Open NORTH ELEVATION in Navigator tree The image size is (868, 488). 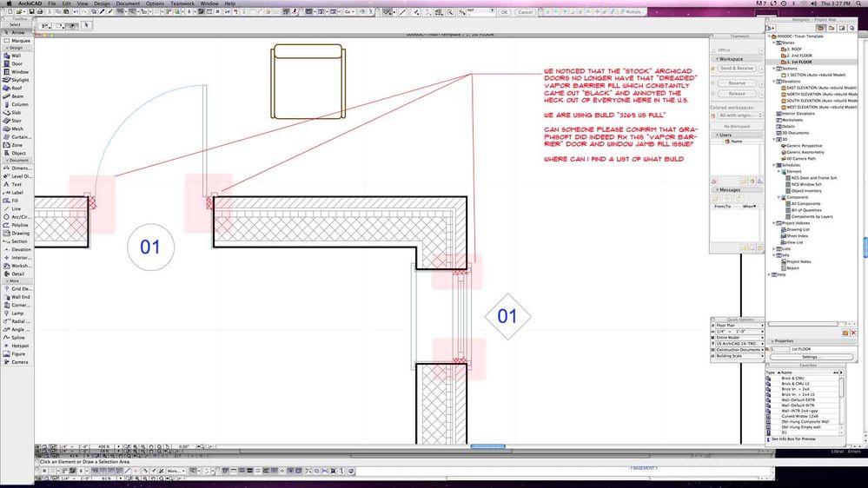click(819, 94)
